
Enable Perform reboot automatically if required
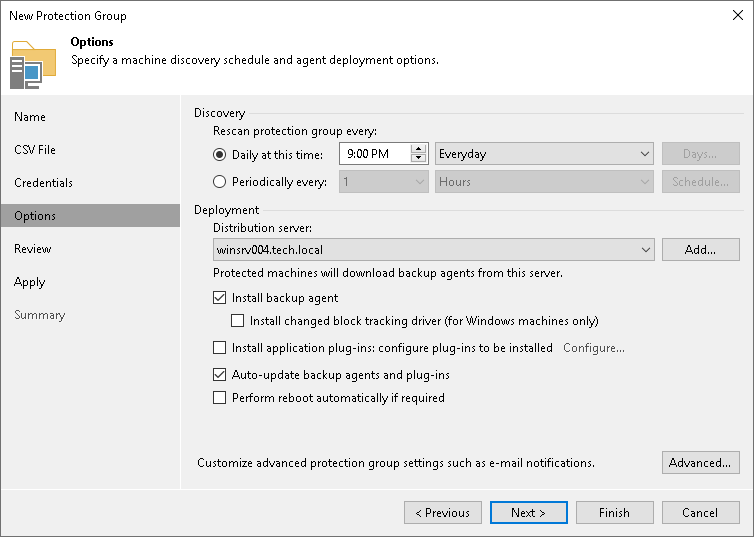click(219, 398)
